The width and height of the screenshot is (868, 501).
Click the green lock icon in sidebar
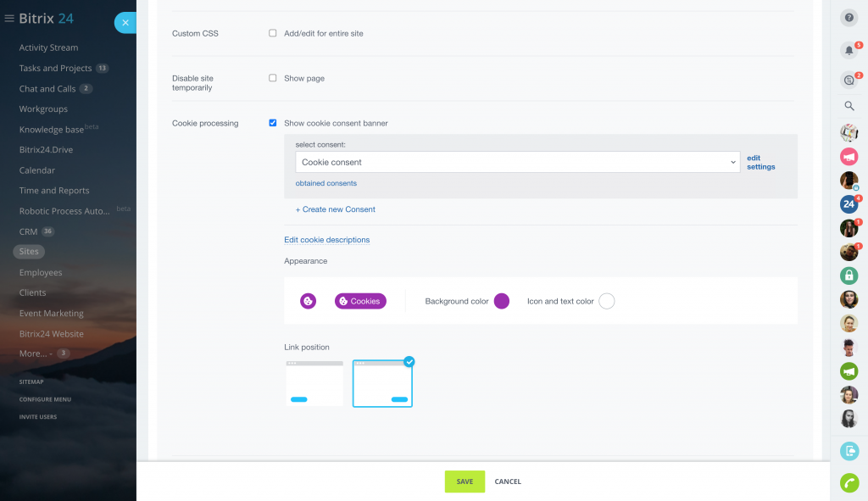[x=849, y=276]
